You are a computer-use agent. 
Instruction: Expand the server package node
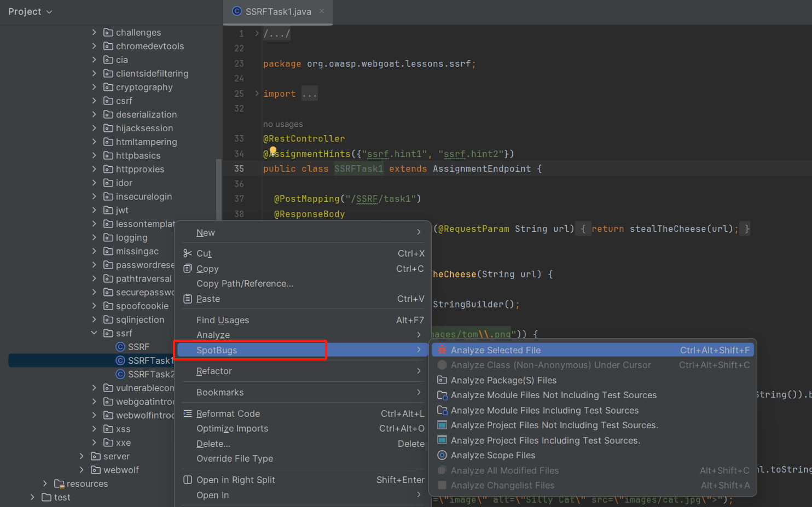point(82,456)
